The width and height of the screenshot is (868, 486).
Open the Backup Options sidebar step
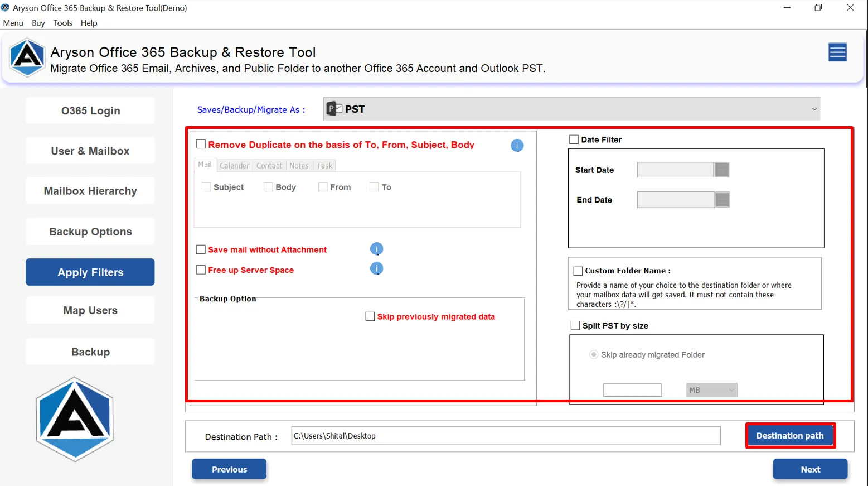click(90, 232)
